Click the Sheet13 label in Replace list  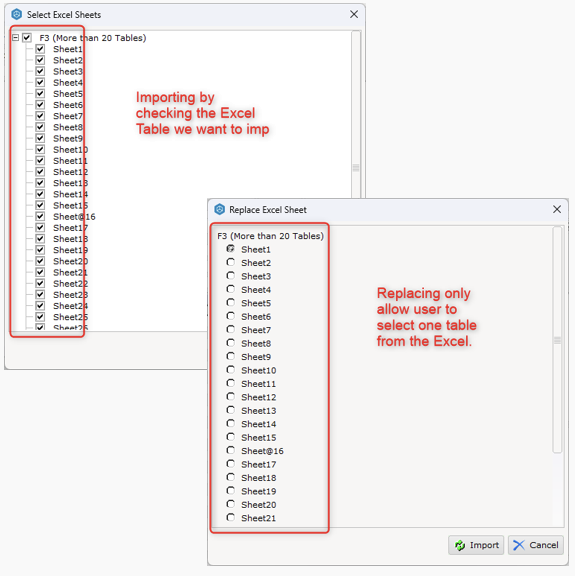click(x=258, y=411)
